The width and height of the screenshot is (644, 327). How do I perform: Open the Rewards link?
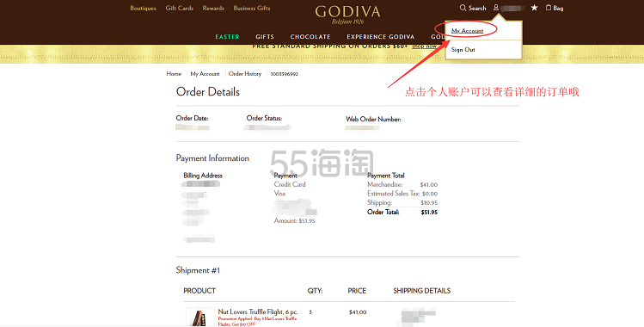(213, 9)
